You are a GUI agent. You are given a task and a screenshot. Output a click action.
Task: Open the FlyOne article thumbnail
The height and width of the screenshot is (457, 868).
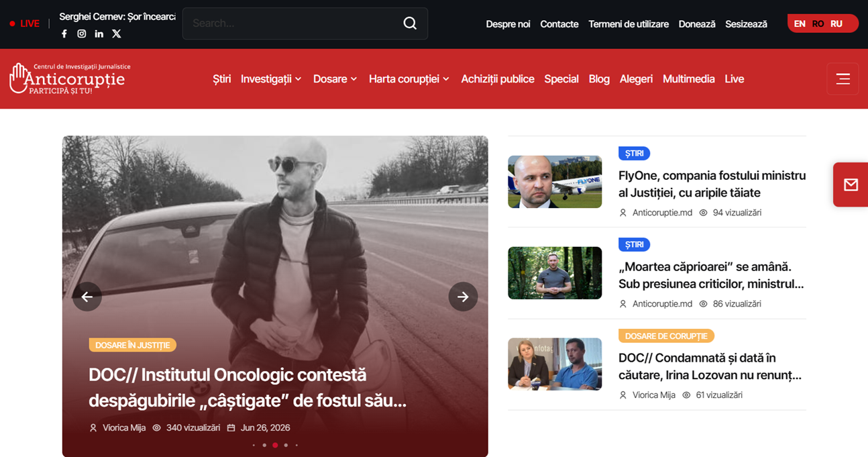tap(555, 182)
